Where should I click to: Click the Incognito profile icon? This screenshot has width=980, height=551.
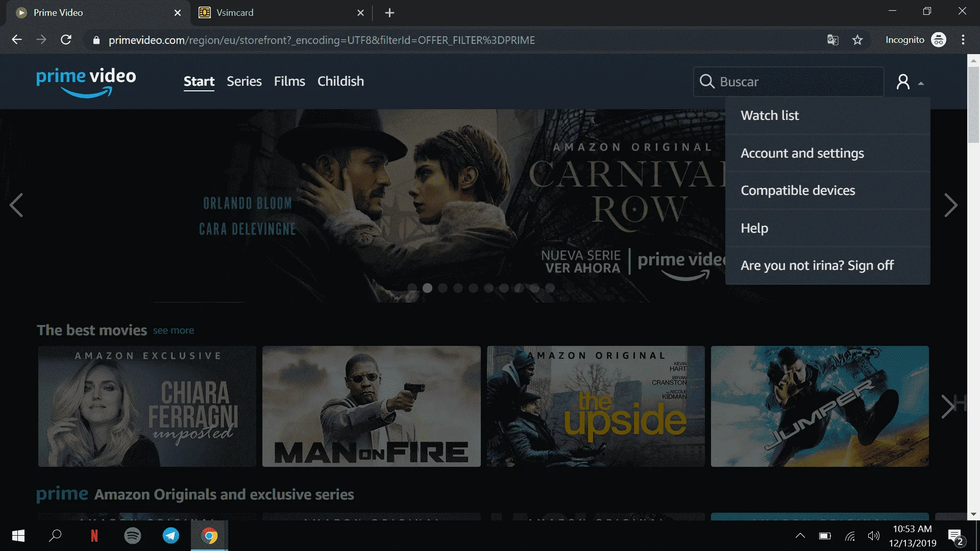939,40
